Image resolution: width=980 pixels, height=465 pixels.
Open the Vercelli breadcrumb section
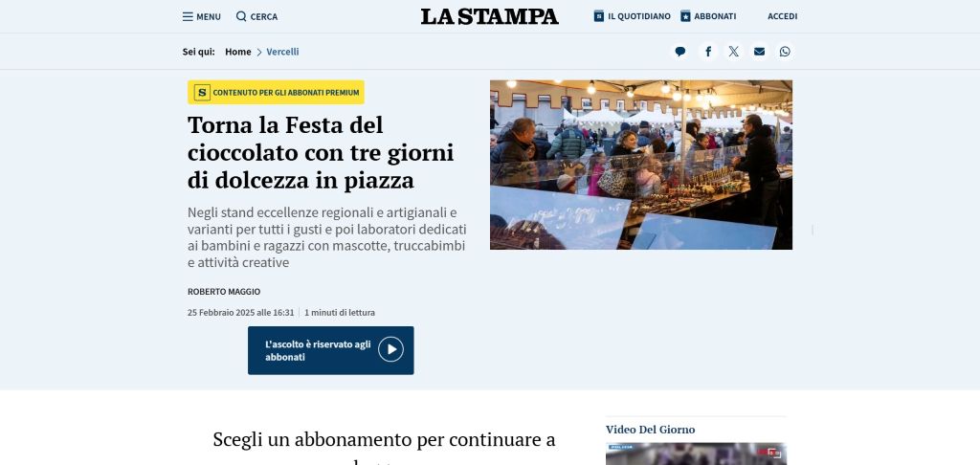(282, 52)
